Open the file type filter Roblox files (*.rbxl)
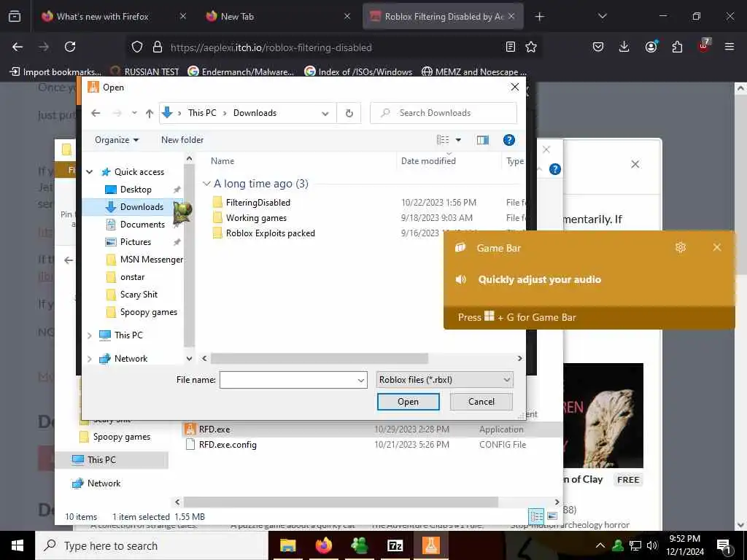This screenshot has width=747, height=560. pyautogui.click(x=444, y=379)
